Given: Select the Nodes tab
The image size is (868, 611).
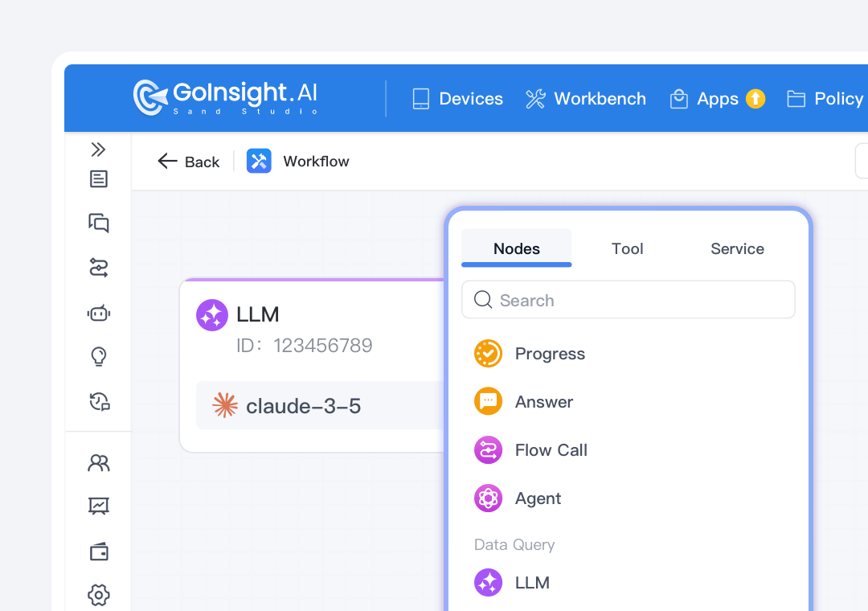Looking at the screenshot, I should point(516,248).
